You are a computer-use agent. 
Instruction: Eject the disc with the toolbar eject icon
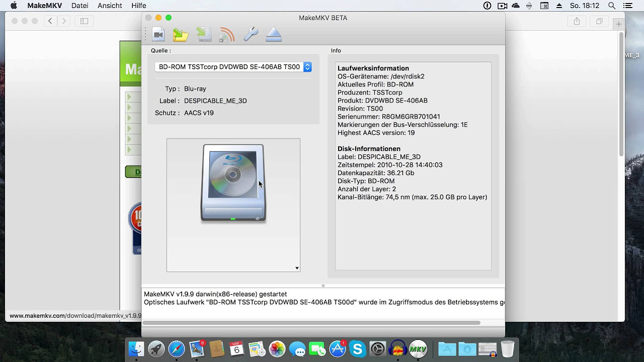pyautogui.click(x=274, y=34)
